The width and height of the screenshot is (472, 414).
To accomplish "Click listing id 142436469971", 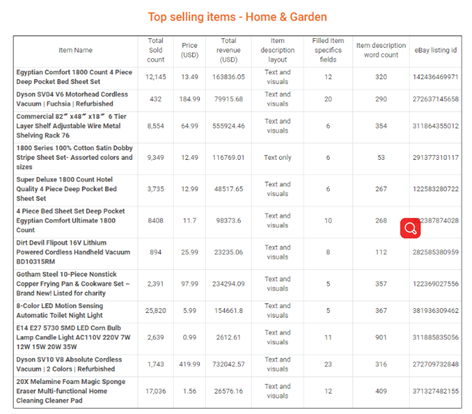I will pyautogui.click(x=435, y=77).
